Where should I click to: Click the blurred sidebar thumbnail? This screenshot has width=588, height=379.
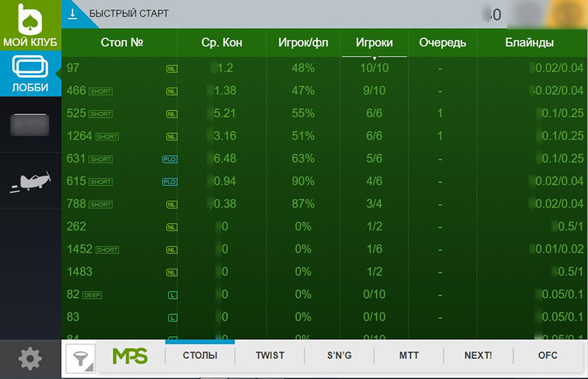click(29, 125)
